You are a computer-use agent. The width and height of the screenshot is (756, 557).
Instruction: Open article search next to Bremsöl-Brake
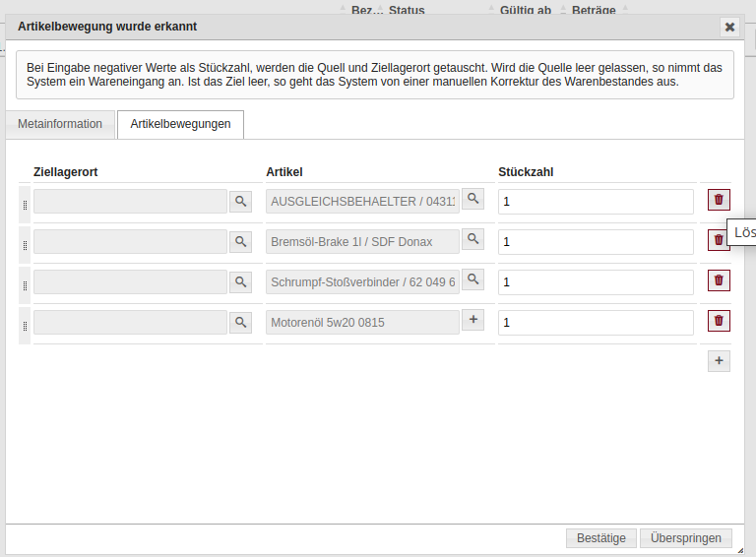pyautogui.click(x=473, y=239)
